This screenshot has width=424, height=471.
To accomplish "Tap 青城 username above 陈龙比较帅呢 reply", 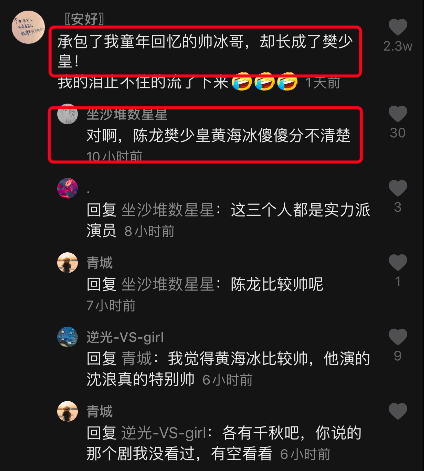I will [x=100, y=263].
